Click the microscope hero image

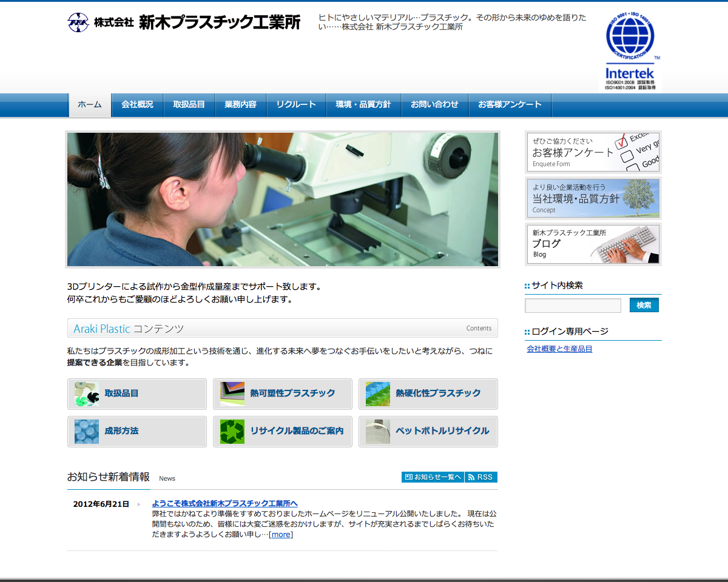283,199
